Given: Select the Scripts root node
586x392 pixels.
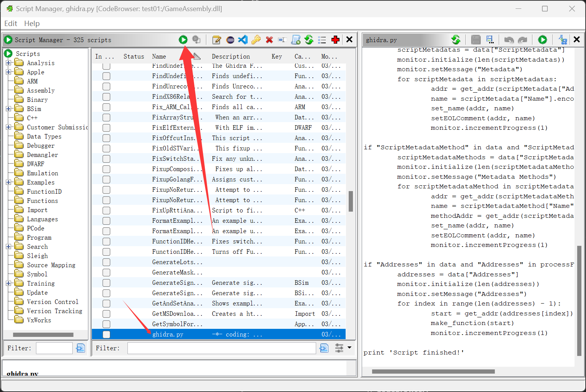Looking at the screenshot, I should pyautogui.click(x=28, y=54).
